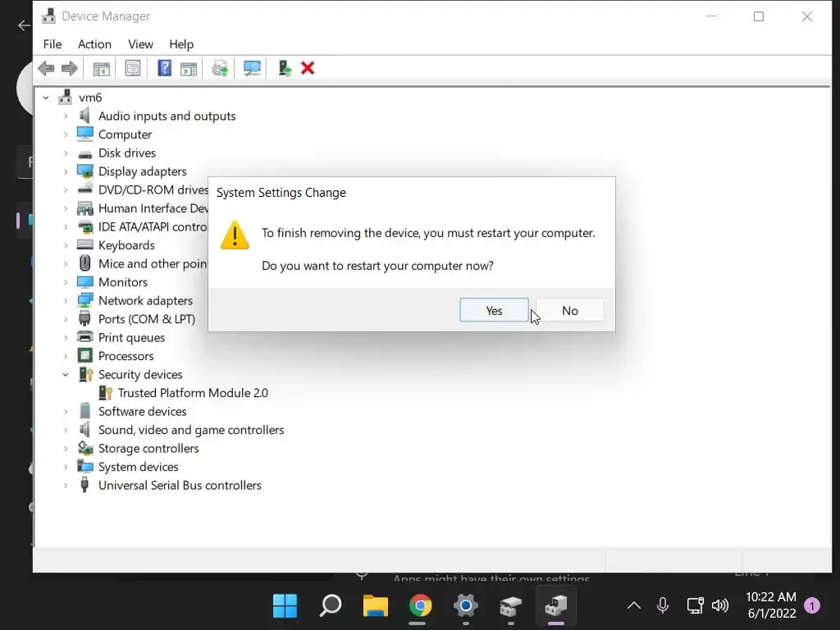Open the clock showing 10:22 AM

(x=771, y=605)
